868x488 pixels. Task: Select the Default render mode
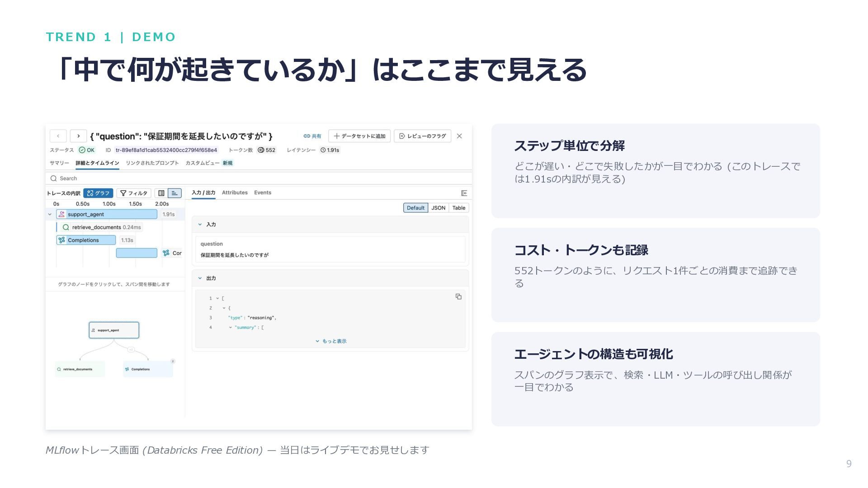415,208
